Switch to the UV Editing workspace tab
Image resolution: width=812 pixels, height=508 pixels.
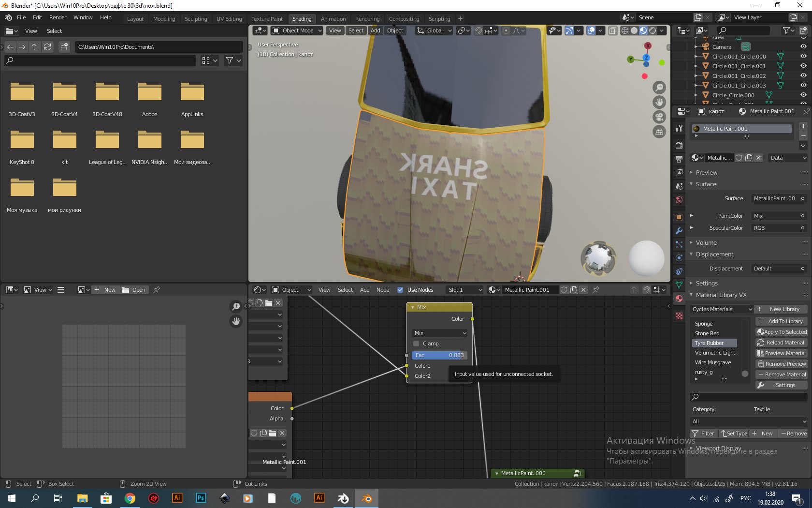[x=229, y=19]
